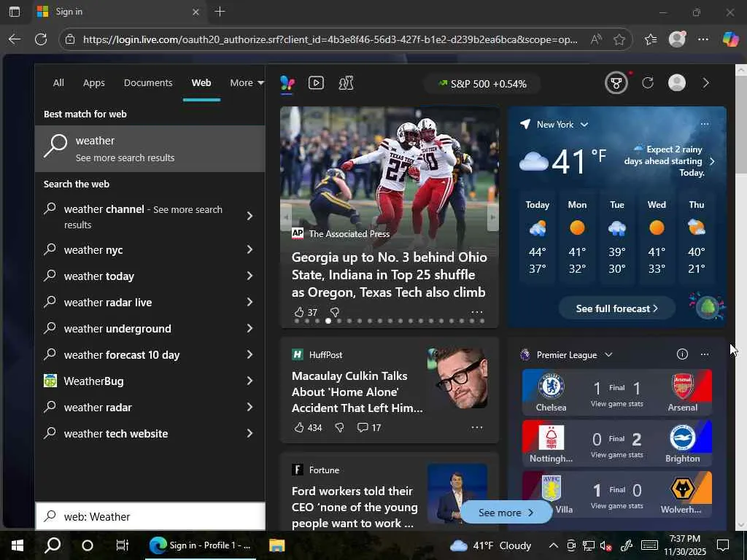
Task: Click the muted volume tray icon
Action: pyautogui.click(x=605, y=545)
